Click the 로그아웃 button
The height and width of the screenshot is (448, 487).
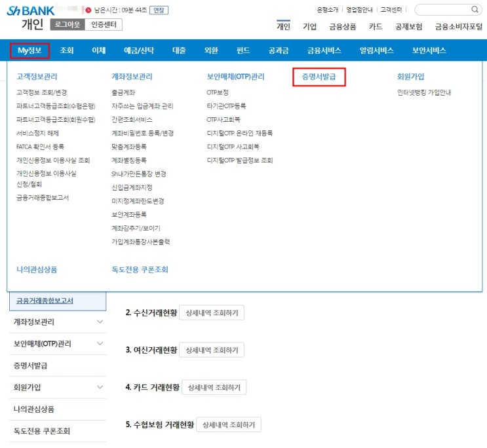(68, 24)
